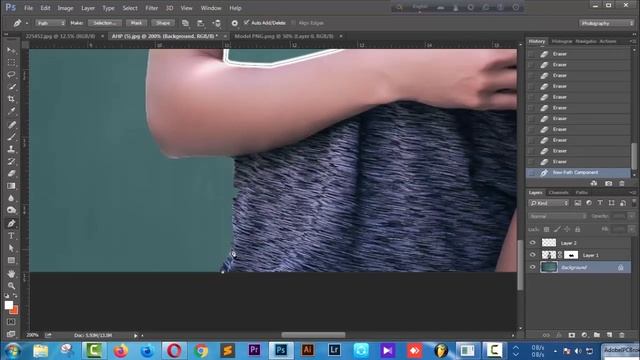Image resolution: width=640 pixels, height=360 pixels.
Task: Select the Clone Stamp tool
Action: [11, 149]
